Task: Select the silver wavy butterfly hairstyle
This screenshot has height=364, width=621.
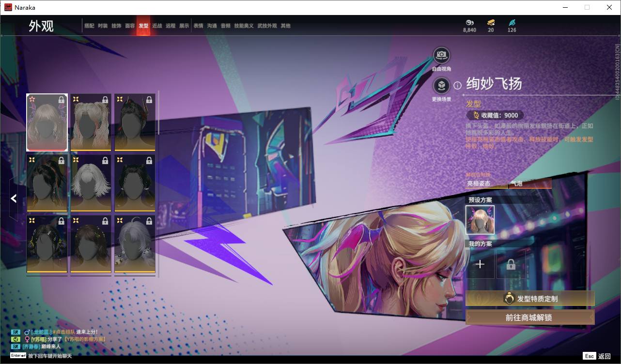Action: coord(47,122)
